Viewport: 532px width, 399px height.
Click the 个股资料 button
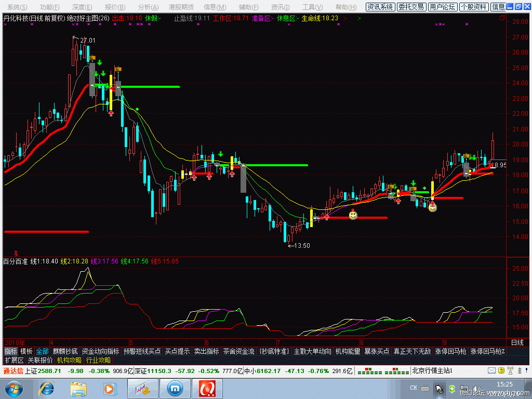coord(474,7)
